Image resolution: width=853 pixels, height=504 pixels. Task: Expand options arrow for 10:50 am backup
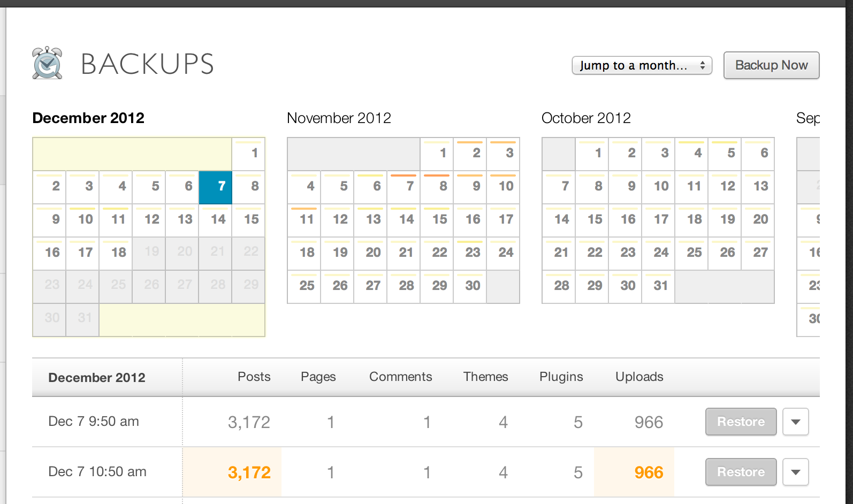(795, 472)
